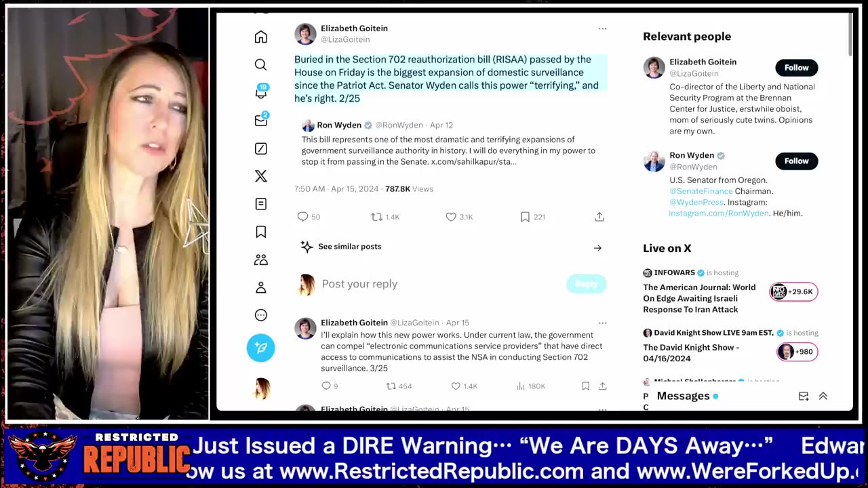Viewport: 868px width, 488px height.
Task: Join INFOWARS live listeners +29.6K pill
Action: click(x=793, y=292)
